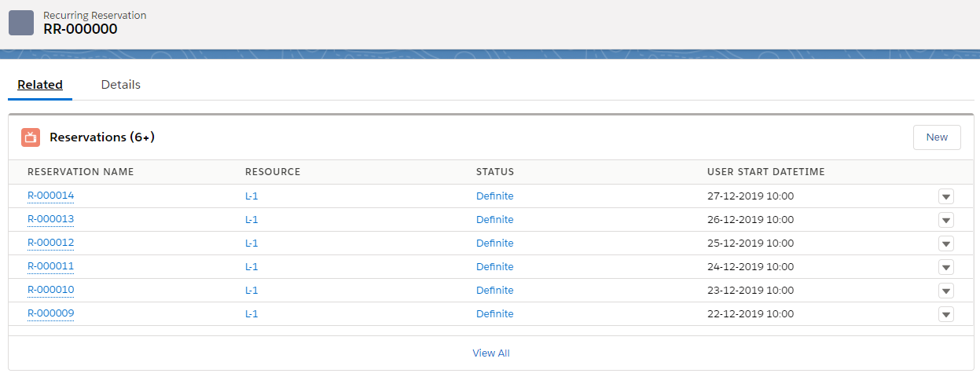Click Definite status in the R-000010 row
The height and width of the screenshot is (377, 980).
(494, 291)
